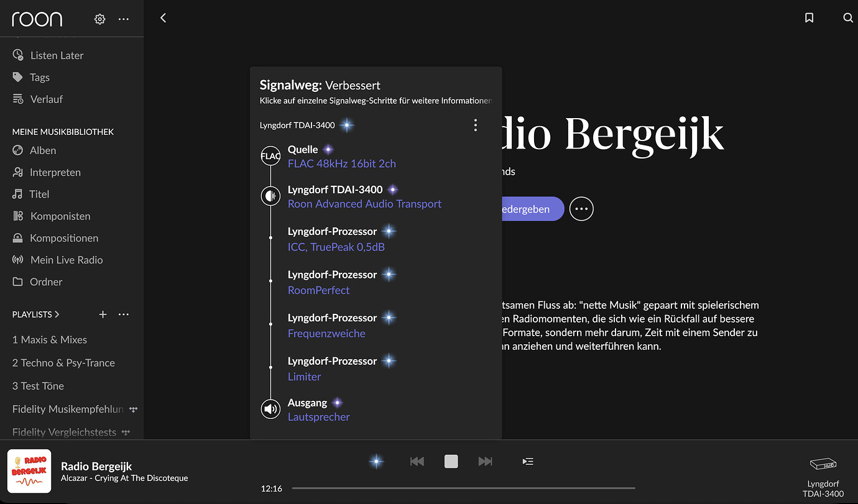Skip to the next track

485,461
